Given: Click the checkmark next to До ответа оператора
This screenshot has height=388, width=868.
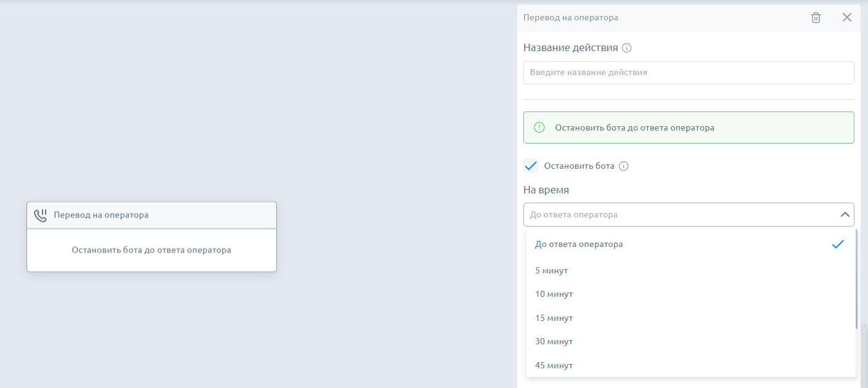Looking at the screenshot, I should pyautogui.click(x=837, y=245).
